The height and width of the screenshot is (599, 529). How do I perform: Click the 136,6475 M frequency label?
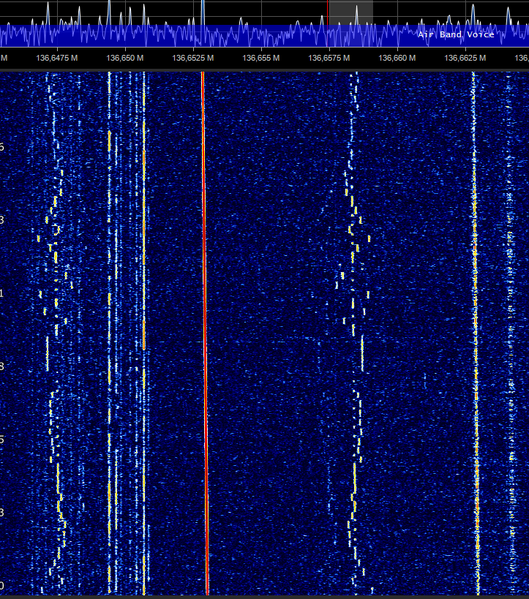tap(57, 58)
